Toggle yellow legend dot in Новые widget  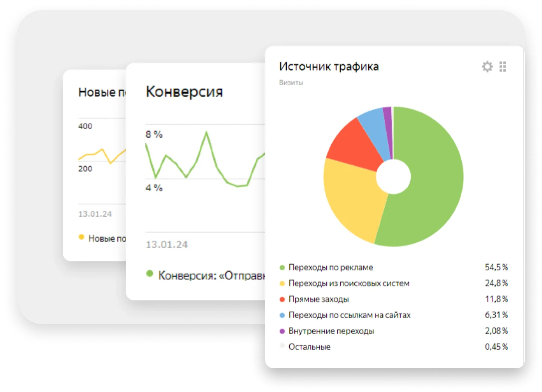click(x=82, y=237)
